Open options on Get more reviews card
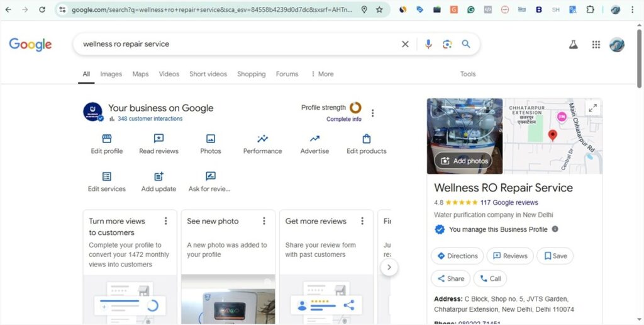 [x=362, y=221]
